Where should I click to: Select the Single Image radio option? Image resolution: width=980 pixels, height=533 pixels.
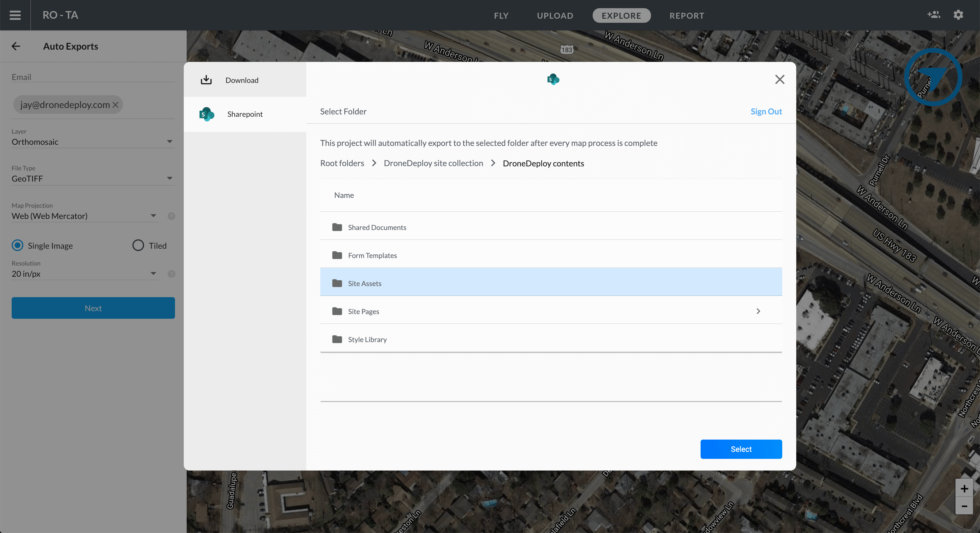[x=17, y=245]
